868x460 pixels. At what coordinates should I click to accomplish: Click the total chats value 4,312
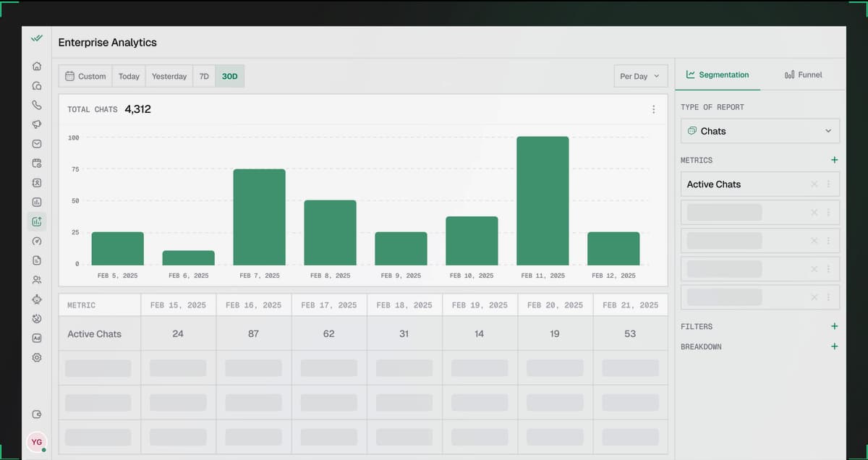pyautogui.click(x=137, y=109)
